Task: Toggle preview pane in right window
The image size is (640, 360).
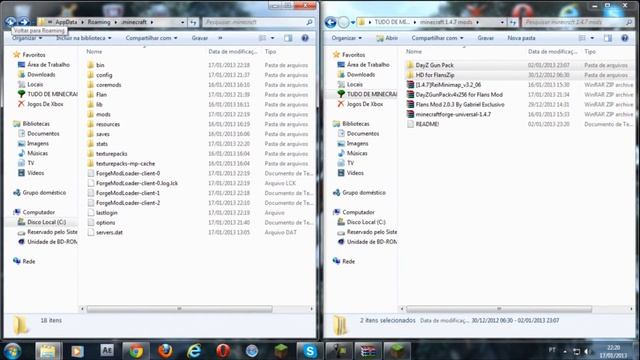Action: pos(608,38)
